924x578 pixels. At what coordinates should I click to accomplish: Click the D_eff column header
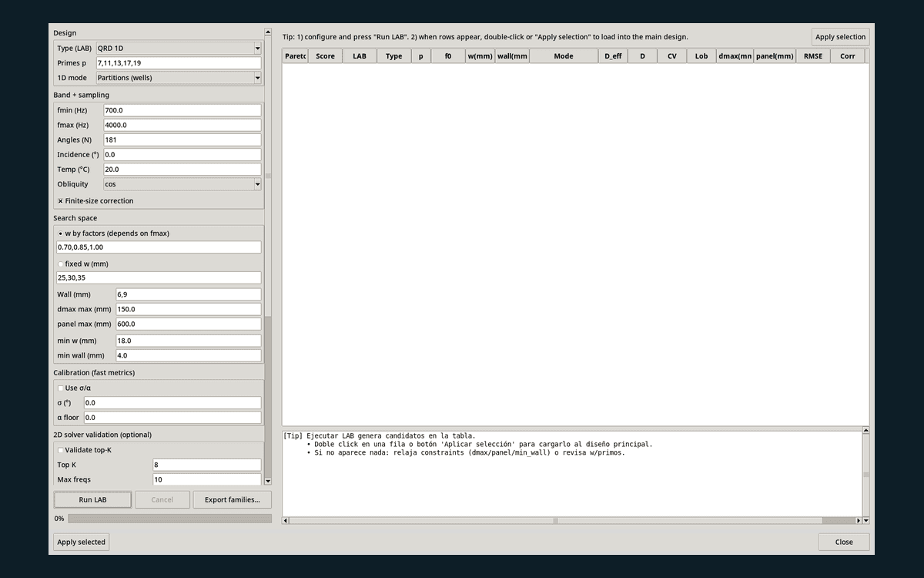point(613,56)
